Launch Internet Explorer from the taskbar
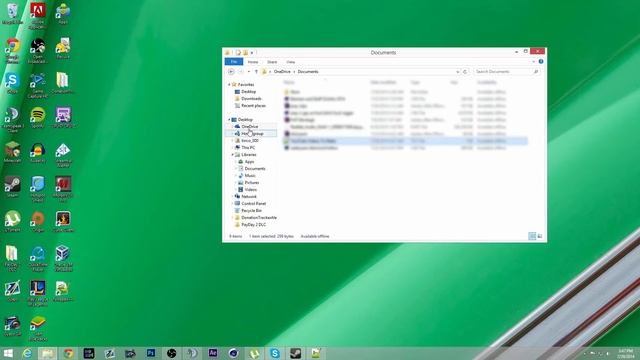This screenshot has height=360, width=640. pos(27,353)
